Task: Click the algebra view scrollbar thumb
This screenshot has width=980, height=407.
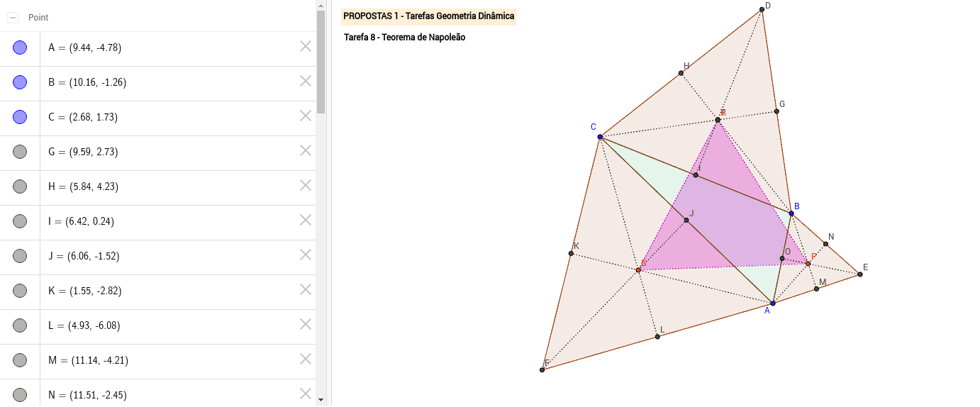Action: [321, 62]
